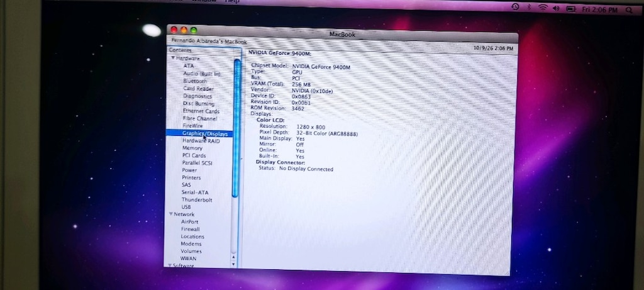The height and width of the screenshot is (290, 644).
Task: Open the Diagnostics entry
Action: pyautogui.click(x=197, y=96)
